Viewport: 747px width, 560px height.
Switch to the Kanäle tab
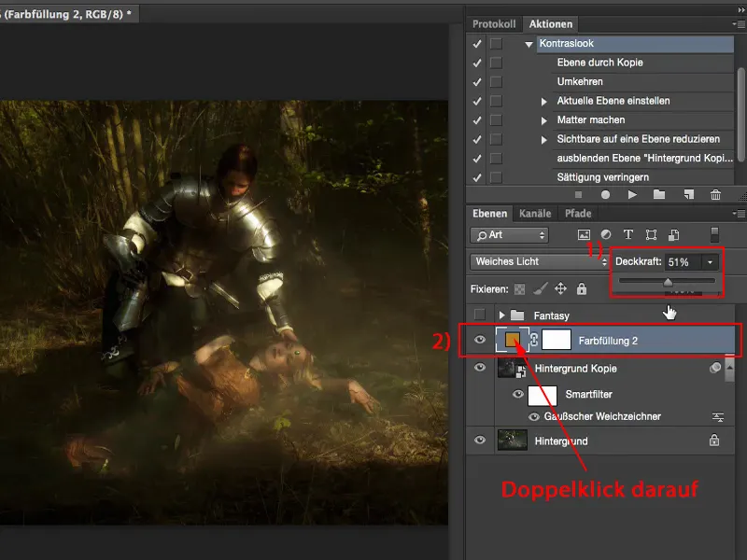[534, 214]
